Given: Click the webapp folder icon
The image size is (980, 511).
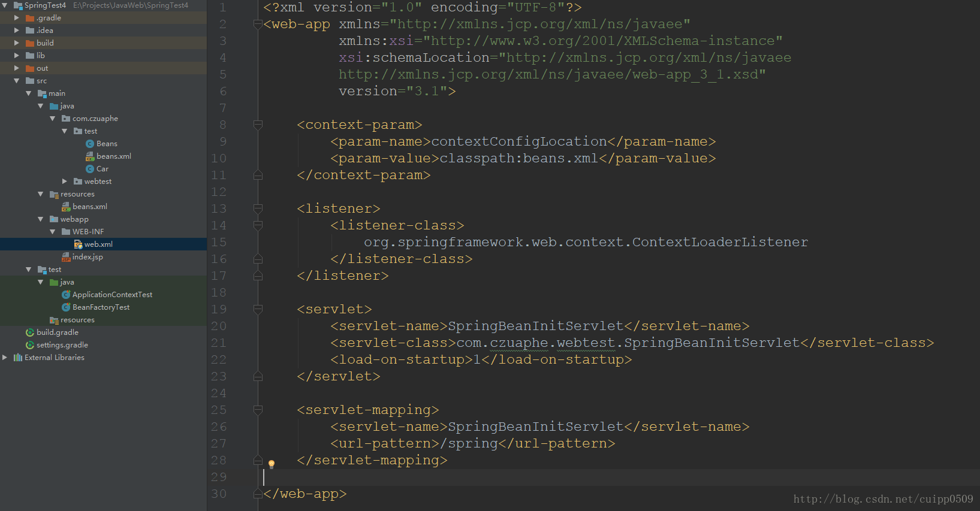Looking at the screenshot, I should [x=54, y=219].
